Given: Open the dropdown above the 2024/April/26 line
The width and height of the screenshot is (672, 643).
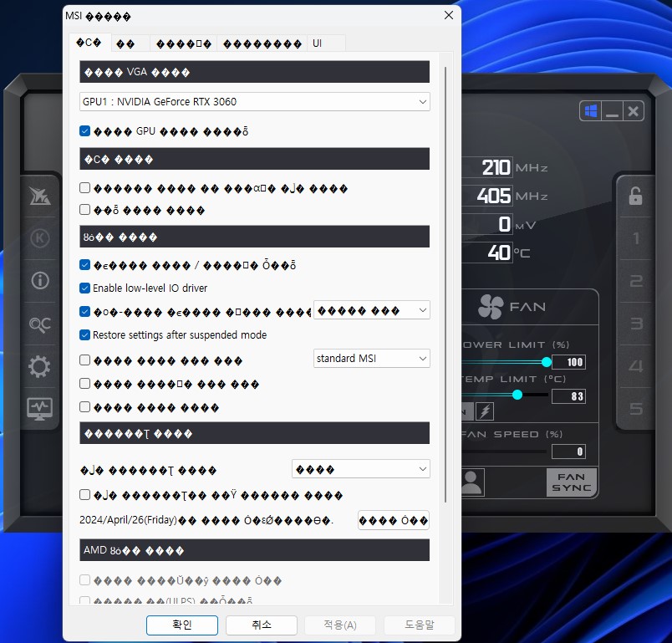Looking at the screenshot, I should click(361, 469).
